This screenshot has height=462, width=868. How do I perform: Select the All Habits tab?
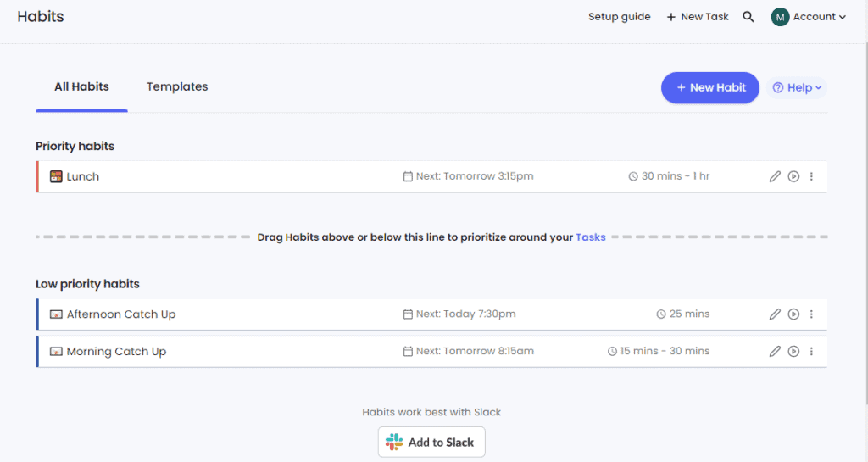[x=81, y=86]
